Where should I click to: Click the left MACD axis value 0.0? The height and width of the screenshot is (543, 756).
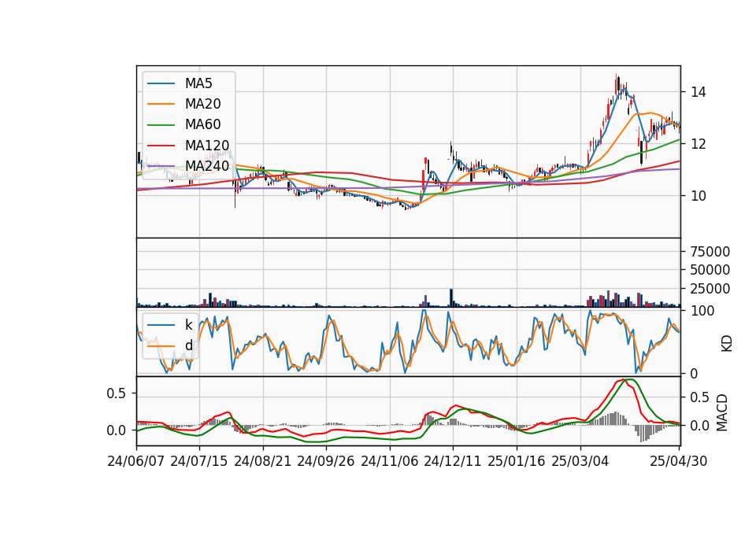117,430
